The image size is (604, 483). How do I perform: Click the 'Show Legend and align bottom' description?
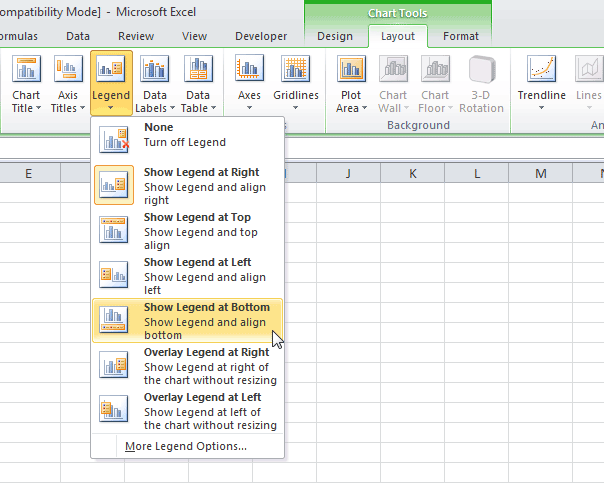tap(205, 329)
